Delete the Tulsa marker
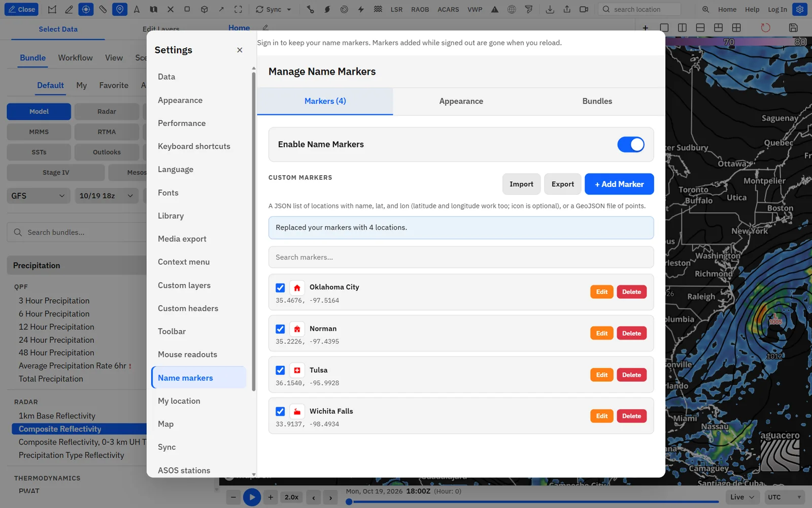Viewport: 812px width, 508px height. pyautogui.click(x=631, y=375)
